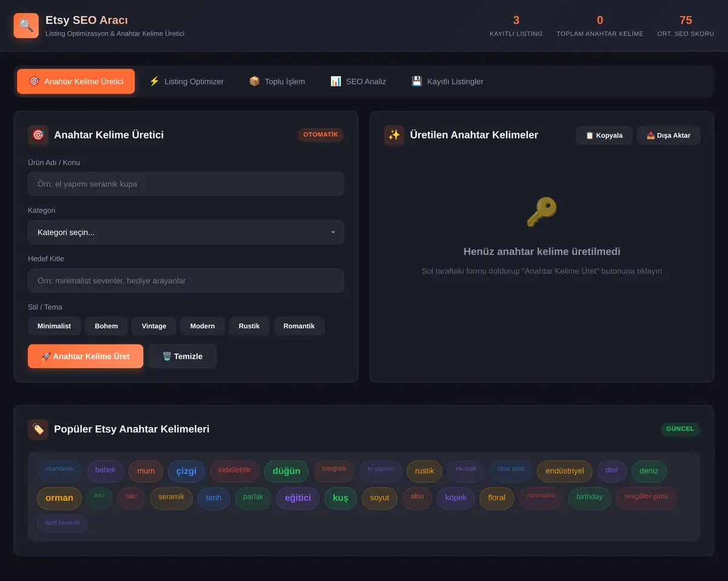The width and height of the screenshot is (728, 581).
Task: Switch to the Anahtar Kelime Üretici tab
Action: pos(76,81)
